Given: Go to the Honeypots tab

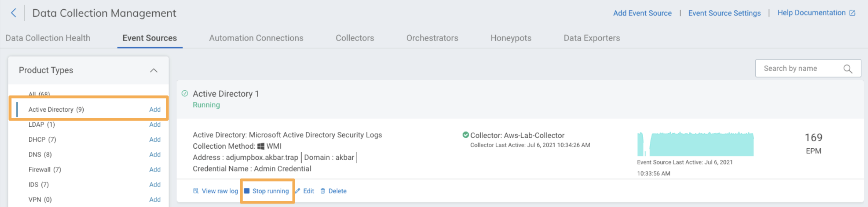Looking at the screenshot, I should pyautogui.click(x=511, y=38).
